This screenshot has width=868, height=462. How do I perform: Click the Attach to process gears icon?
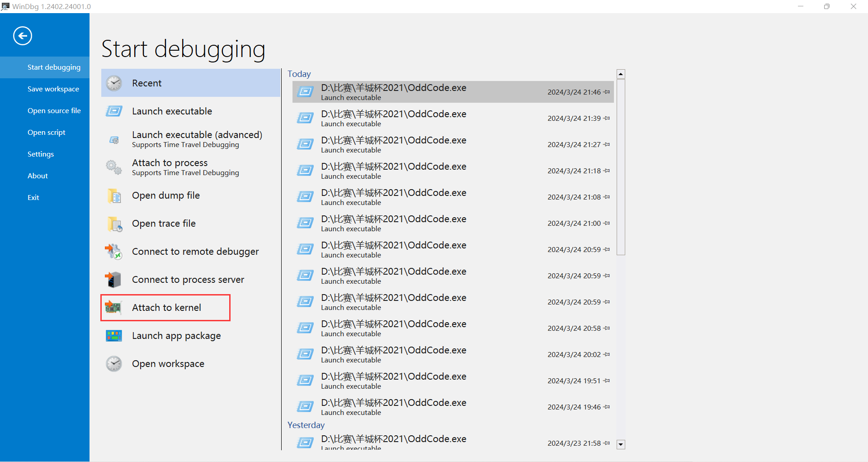click(114, 167)
